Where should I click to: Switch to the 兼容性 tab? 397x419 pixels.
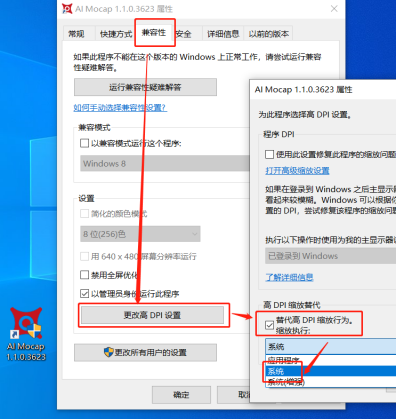click(x=154, y=33)
